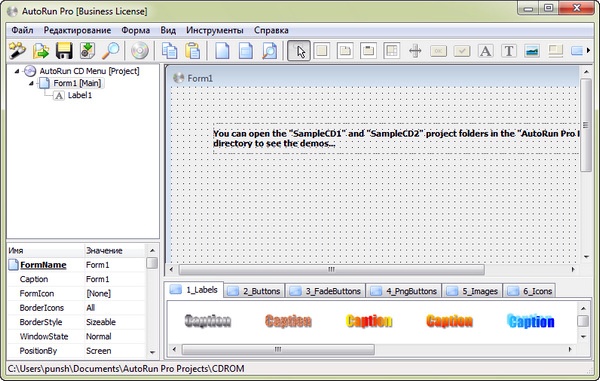Viewport: 600px width, 381px height.
Task: Select the grid layout control tool
Action: [392, 50]
